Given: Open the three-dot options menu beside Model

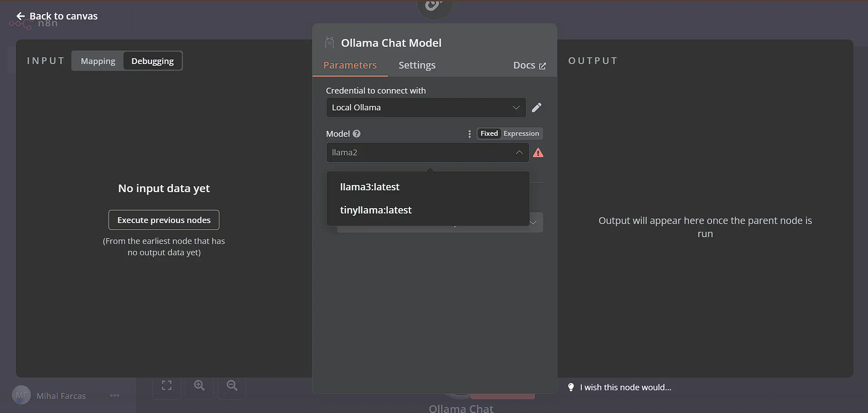Looking at the screenshot, I should 469,134.
